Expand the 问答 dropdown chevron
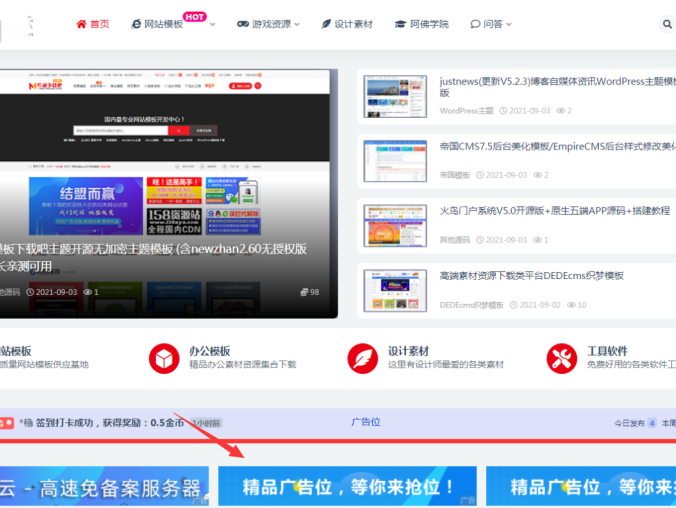Screen dimensions: 676x508 (x=509, y=25)
